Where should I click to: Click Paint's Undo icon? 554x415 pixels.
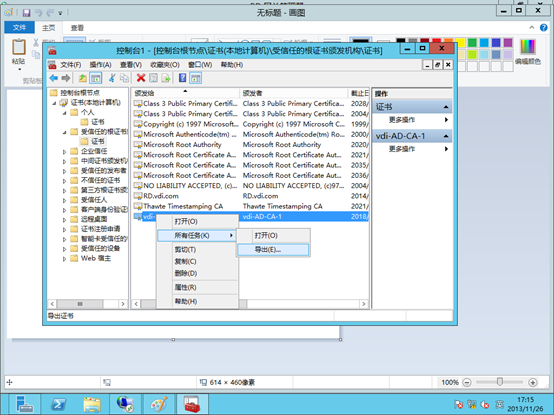pyautogui.click(x=38, y=13)
